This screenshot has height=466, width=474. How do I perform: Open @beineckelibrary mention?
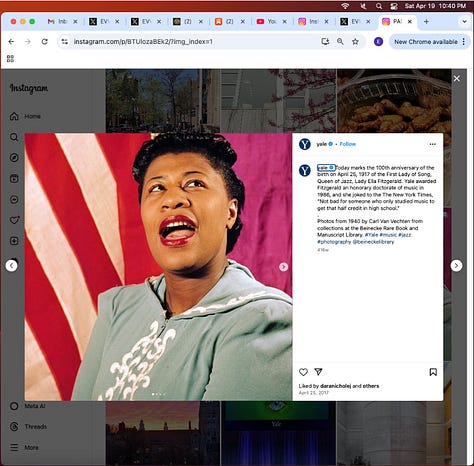tap(373, 242)
